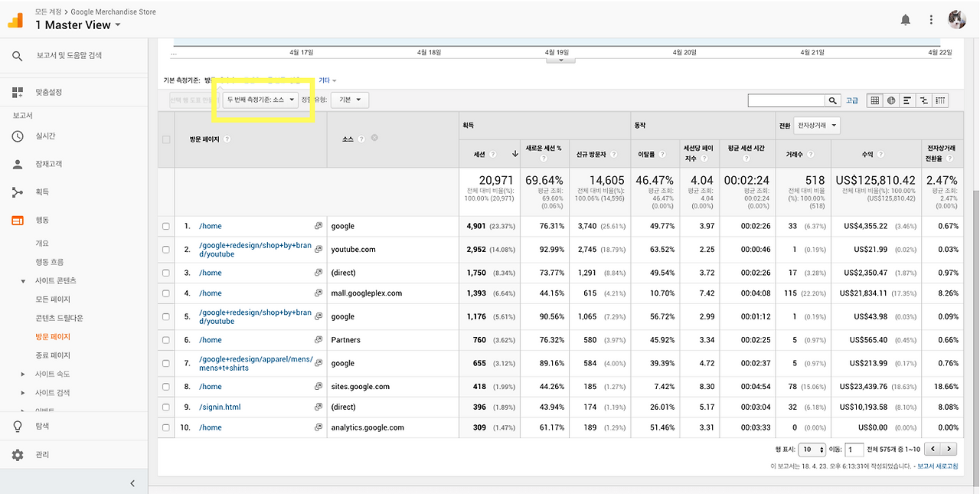Screen dimensions: 980x494
Task: Open /home google row in new window
Action: [318, 227]
